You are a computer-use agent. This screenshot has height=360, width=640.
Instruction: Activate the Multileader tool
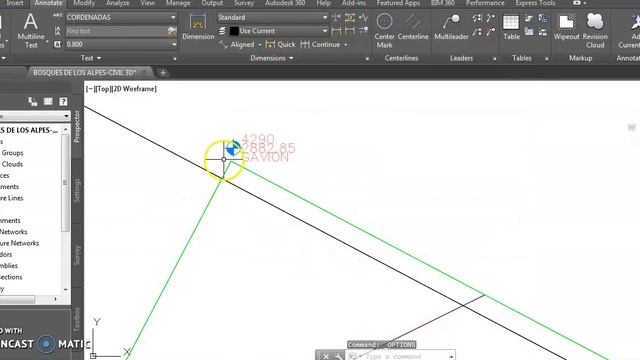point(451,27)
